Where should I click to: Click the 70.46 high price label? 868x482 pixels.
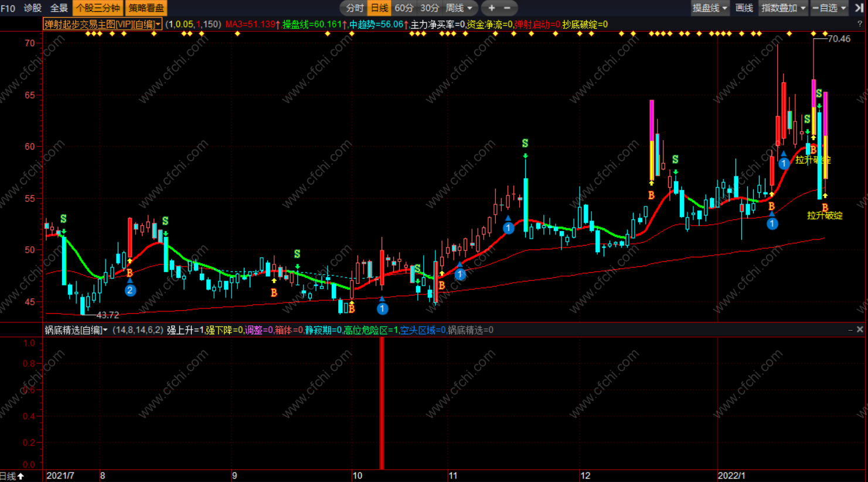[839, 39]
